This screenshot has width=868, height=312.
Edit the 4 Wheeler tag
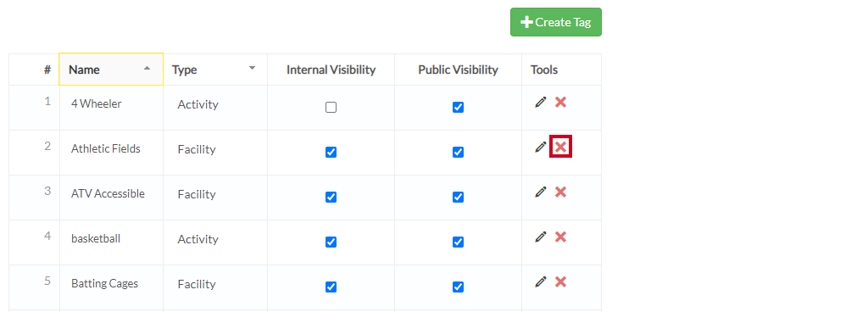540,103
